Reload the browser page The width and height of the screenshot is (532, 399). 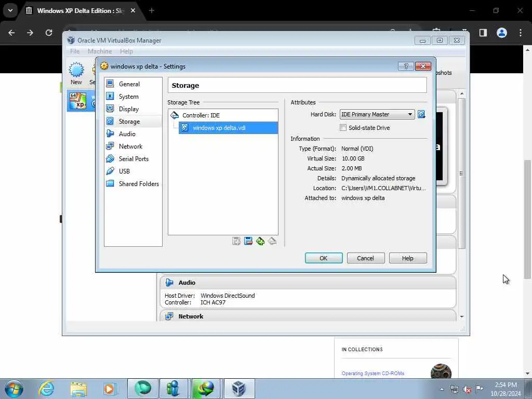point(49,33)
